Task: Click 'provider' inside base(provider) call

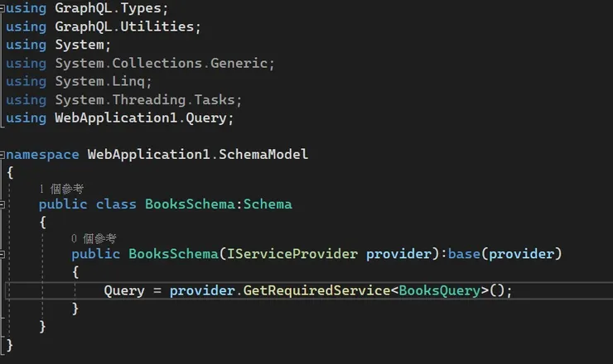Action: tap(522, 254)
